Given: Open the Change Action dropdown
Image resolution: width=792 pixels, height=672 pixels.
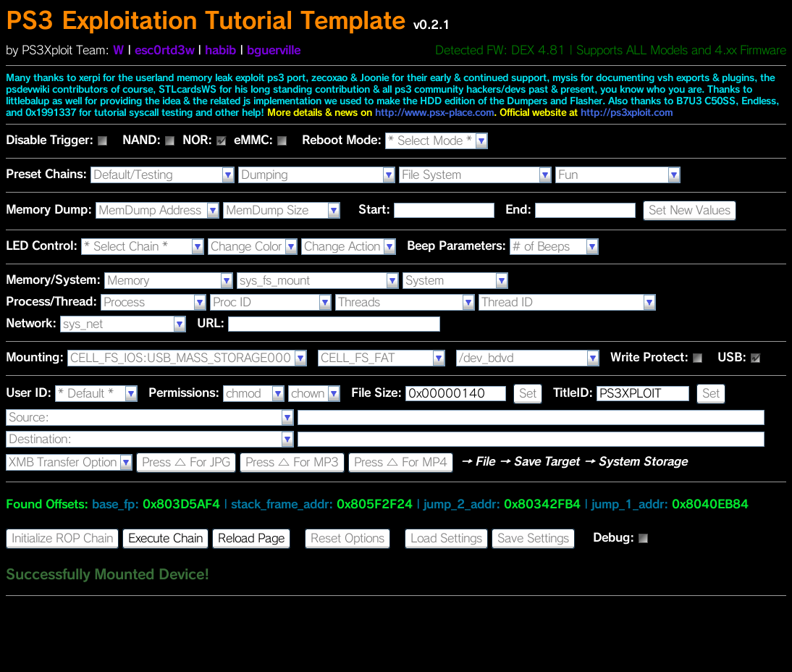Looking at the screenshot, I should (x=348, y=246).
